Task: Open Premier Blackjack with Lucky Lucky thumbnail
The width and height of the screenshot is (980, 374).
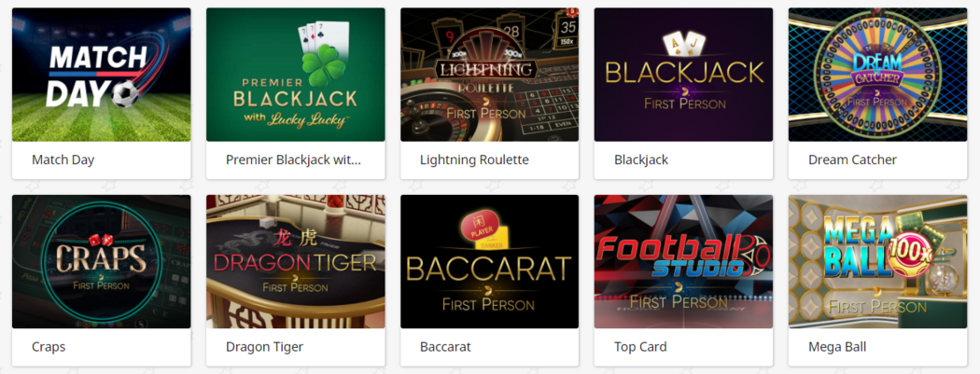Action: point(296,75)
